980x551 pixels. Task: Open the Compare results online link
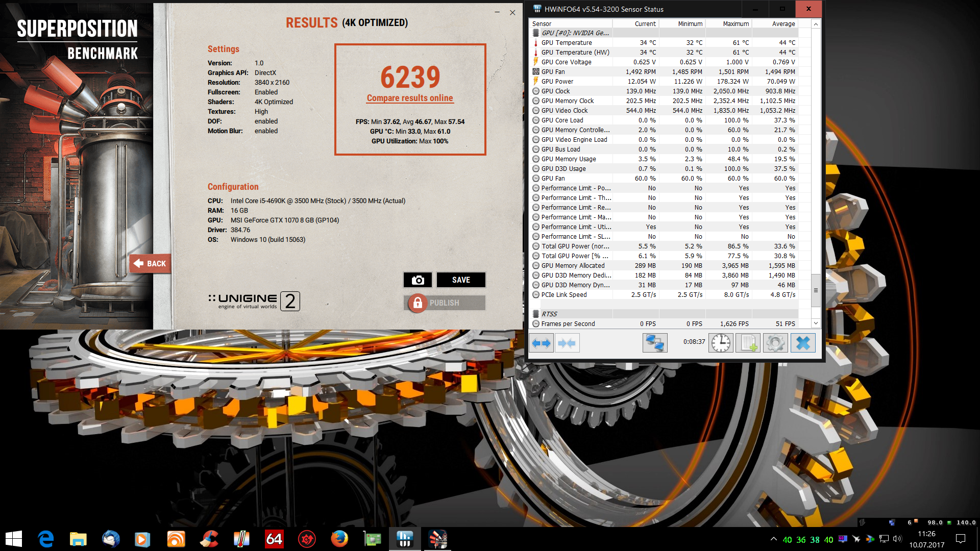pos(409,98)
